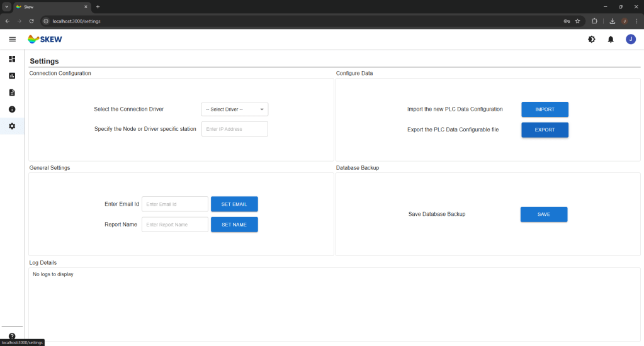This screenshot has height=346, width=644.
Task: Open the notifications bell
Action: click(610, 39)
